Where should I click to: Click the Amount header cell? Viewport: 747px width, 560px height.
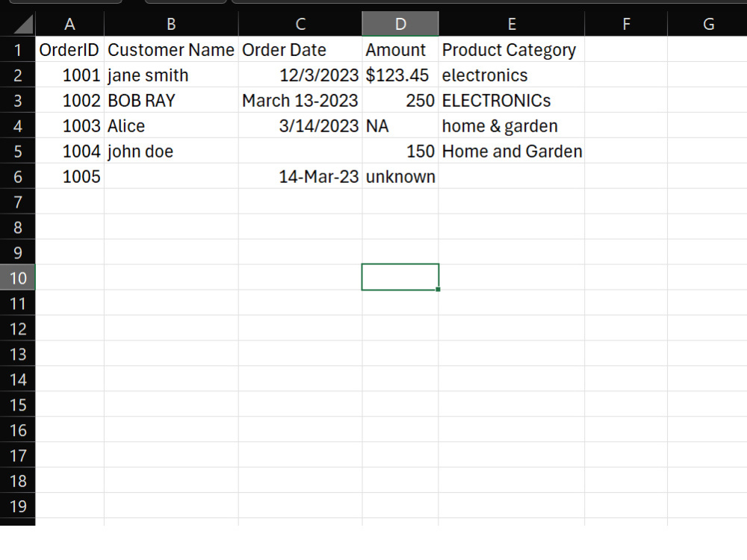400,49
